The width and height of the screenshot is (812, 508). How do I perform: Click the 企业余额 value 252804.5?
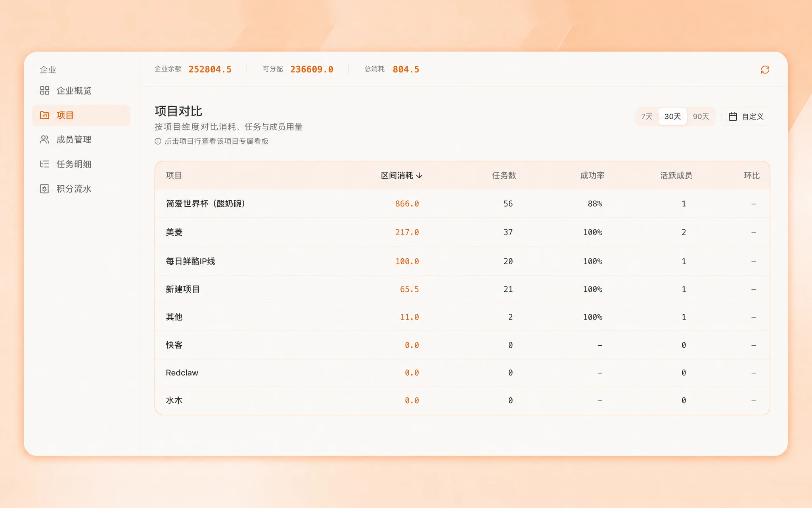pyautogui.click(x=210, y=69)
